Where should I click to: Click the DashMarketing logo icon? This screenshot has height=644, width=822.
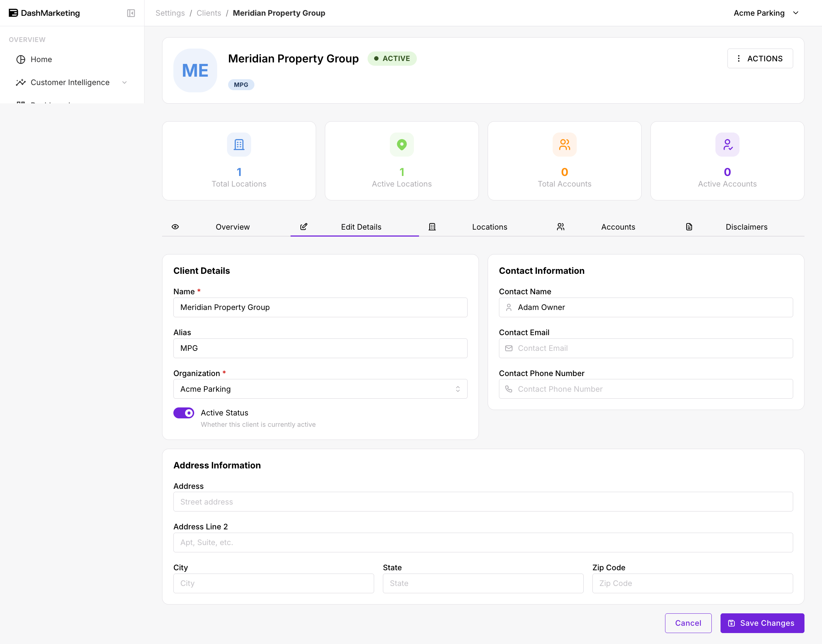pyautogui.click(x=13, y=13)
